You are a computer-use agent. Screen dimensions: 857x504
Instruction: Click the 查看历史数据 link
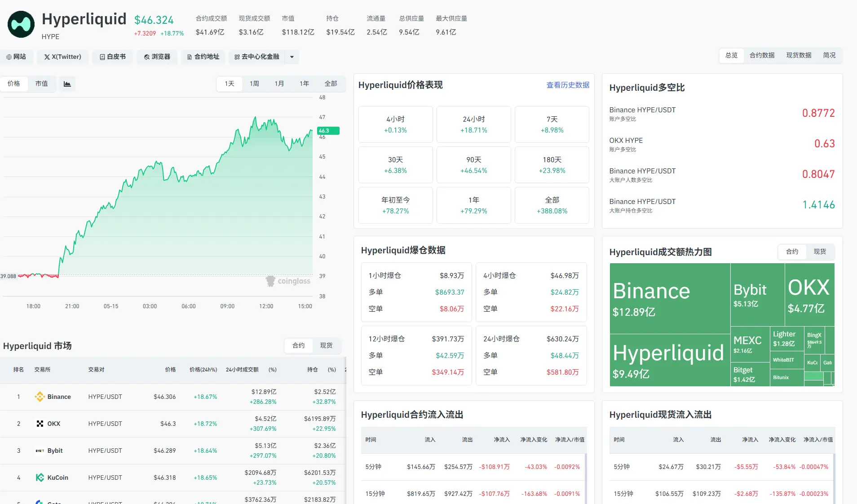(x=568, y=85)
